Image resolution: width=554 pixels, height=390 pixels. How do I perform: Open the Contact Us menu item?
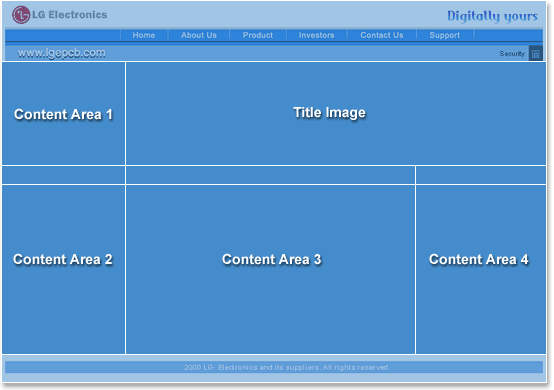point(382,35)
